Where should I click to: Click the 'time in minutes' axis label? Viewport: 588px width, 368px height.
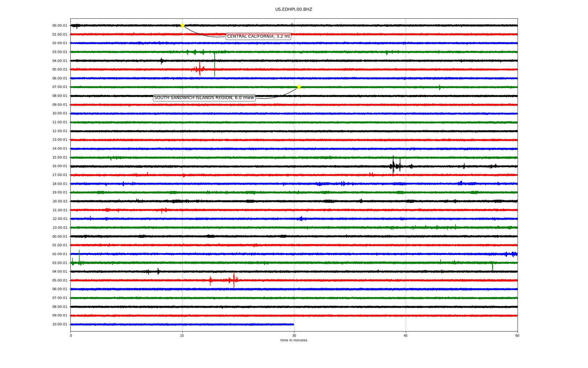[294, 340]
